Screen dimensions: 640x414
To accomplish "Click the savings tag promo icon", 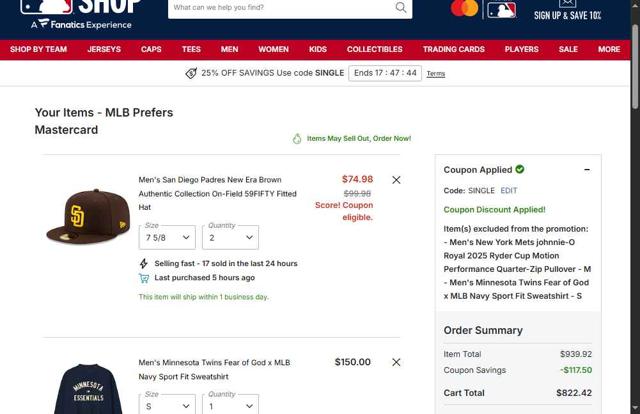I will coord(191,73).
